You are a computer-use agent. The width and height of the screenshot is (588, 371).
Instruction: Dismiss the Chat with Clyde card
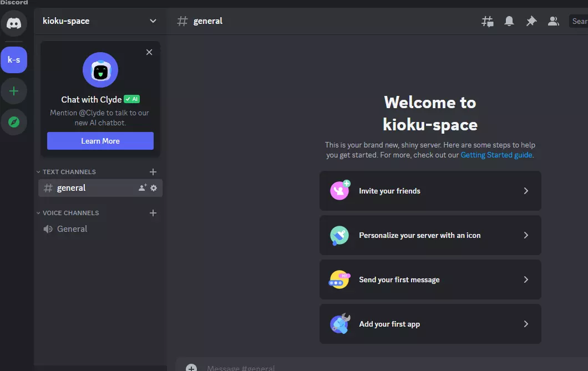click(x=149, y=52)
